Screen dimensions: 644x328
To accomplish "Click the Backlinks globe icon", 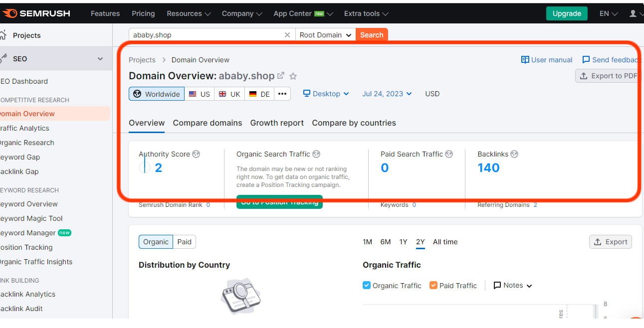I will 514,154.
